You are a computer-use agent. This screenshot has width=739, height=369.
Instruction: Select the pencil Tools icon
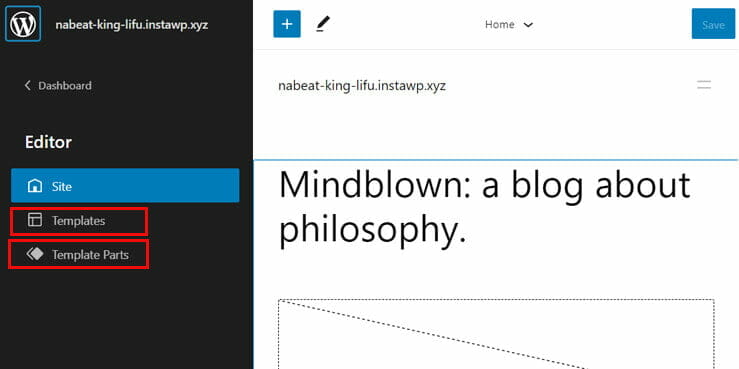(x=323, y=24)
